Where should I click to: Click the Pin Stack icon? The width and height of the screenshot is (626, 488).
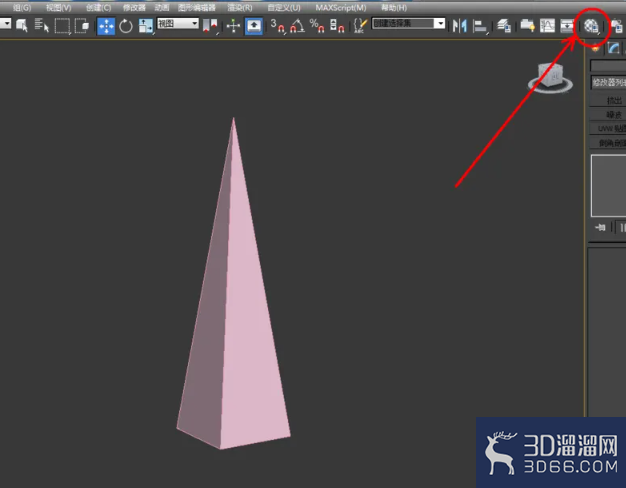(600, 228)
